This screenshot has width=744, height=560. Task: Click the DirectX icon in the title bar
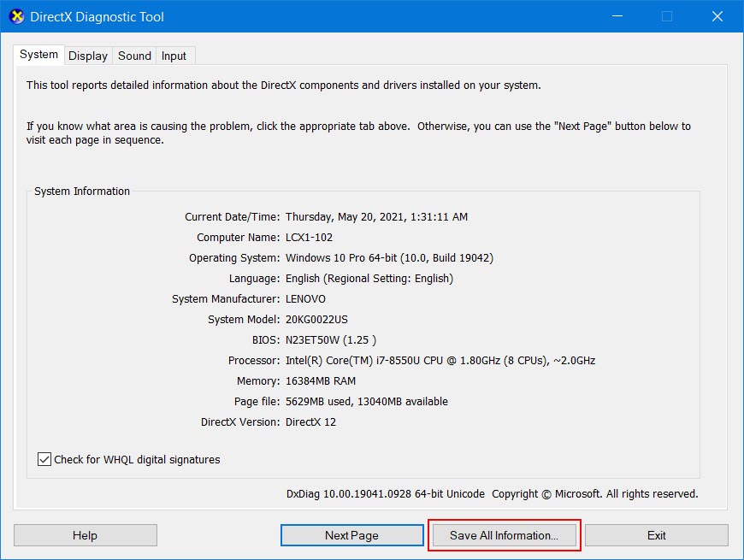pyautogui.click(x=15, y=16)
